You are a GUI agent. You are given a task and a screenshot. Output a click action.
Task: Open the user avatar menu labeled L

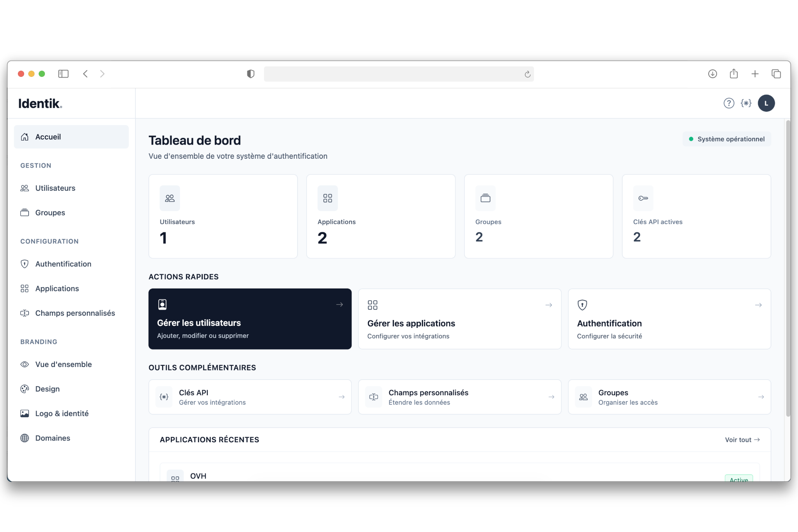click(766, 103)
